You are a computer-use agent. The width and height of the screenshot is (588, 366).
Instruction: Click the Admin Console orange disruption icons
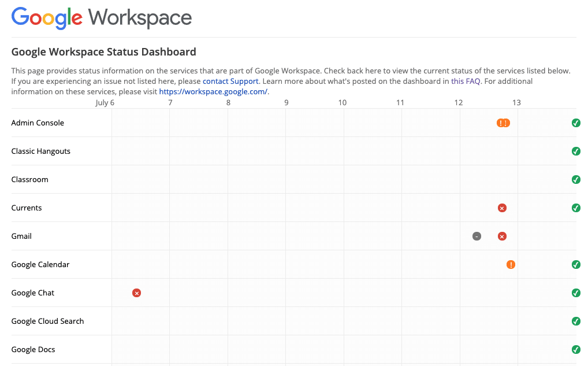[503, 123]
